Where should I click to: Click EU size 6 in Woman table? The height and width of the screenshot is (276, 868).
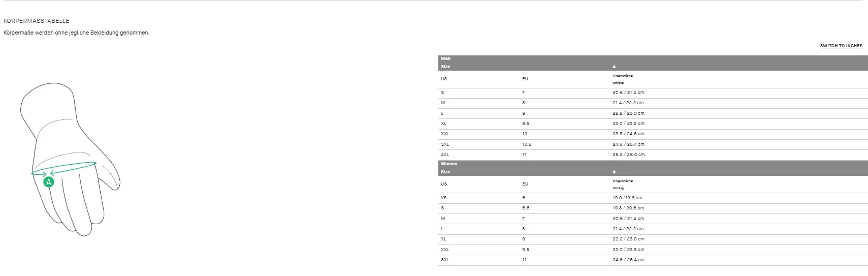point(524,198)
